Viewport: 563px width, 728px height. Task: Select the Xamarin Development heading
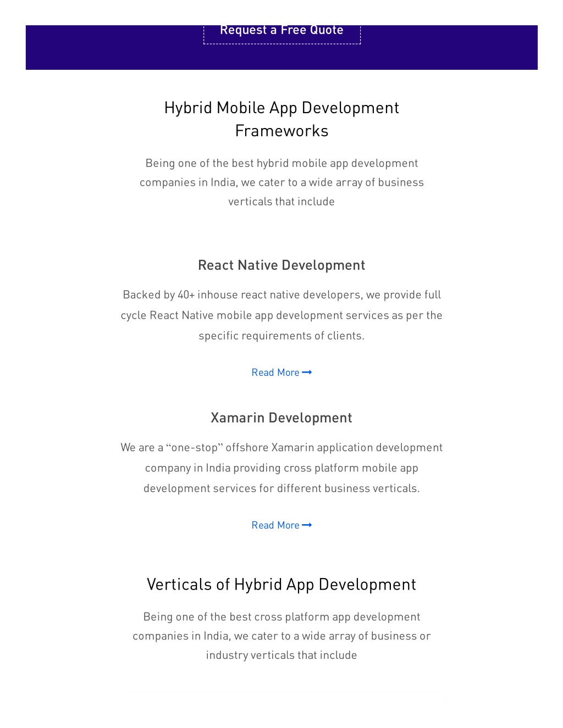click(281, 418)
